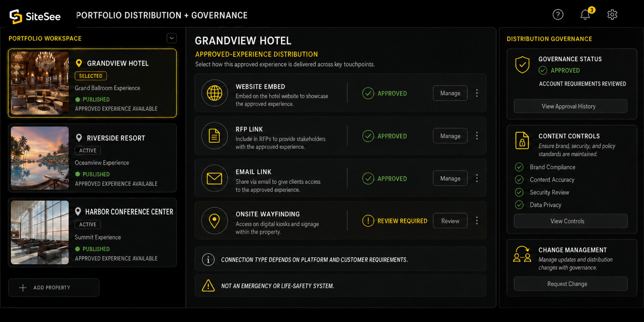This screenshot has height=322, width=644.
Task: Click the Onsite Wayfinding pin icon
Action: (214, 221)
